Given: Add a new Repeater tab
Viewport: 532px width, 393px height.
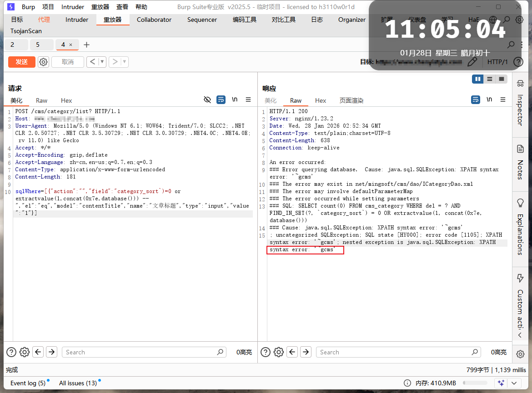Looking at the screenshot, I should (86, 45).
